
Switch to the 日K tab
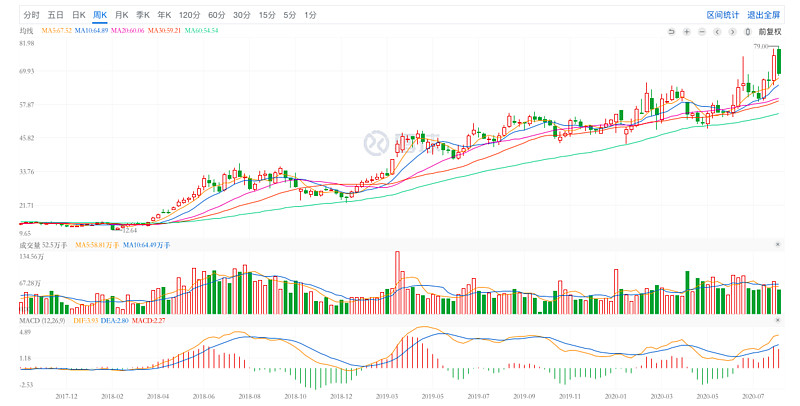point(78,15)
